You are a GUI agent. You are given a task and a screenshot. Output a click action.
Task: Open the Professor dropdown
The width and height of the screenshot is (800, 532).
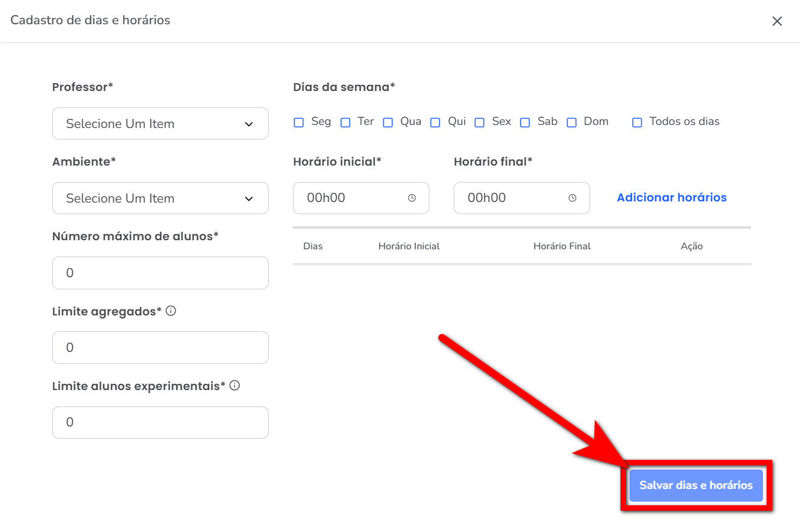tap(160, 124)
